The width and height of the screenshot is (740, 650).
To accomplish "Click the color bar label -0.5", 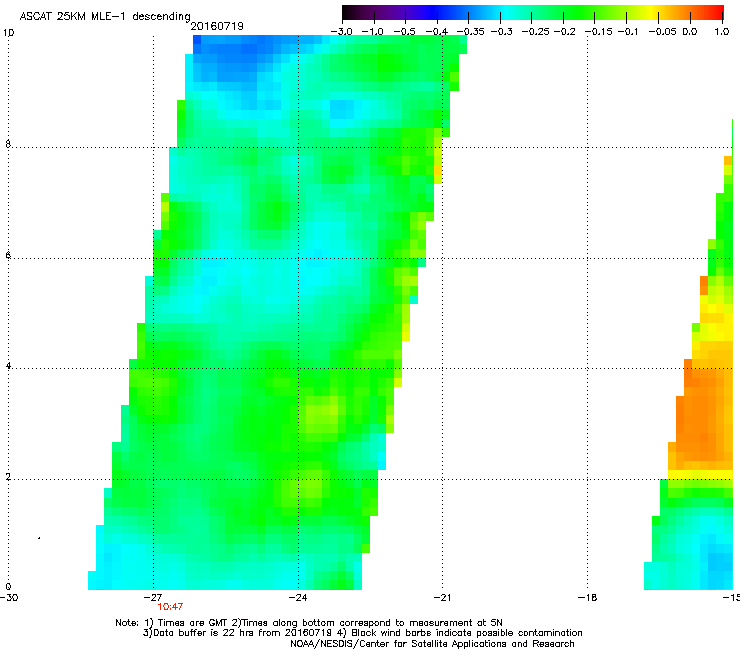I will pos(404,32).
